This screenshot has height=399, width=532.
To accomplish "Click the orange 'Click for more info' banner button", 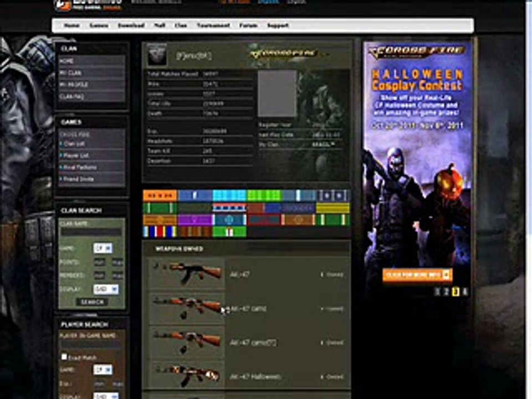I will pyautogui.click(x=417, y=274).
